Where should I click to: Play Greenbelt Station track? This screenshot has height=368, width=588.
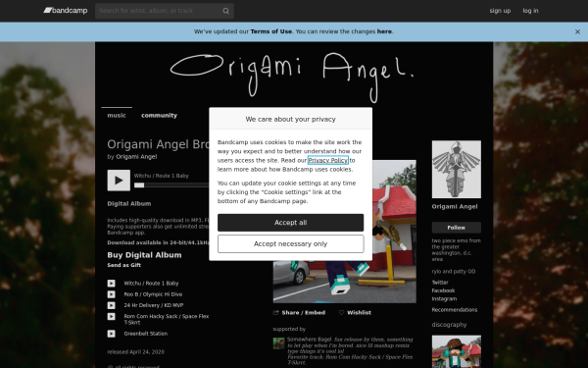click(112, 334)
